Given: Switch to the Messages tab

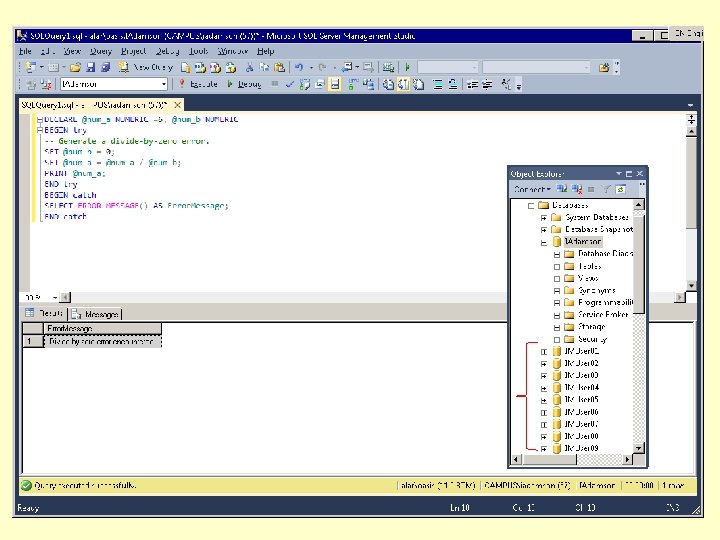Looking at the screenshot, I should click(x=96, y=313).
